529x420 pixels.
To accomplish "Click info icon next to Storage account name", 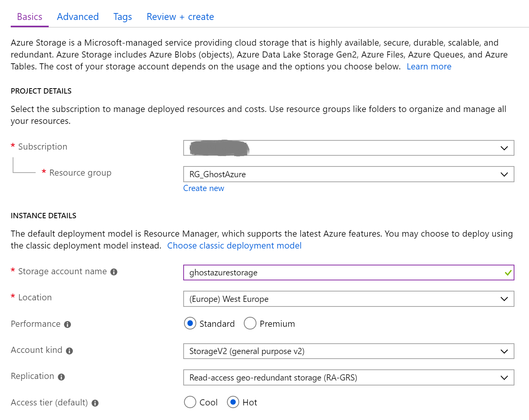I will [x=114, y=272].
